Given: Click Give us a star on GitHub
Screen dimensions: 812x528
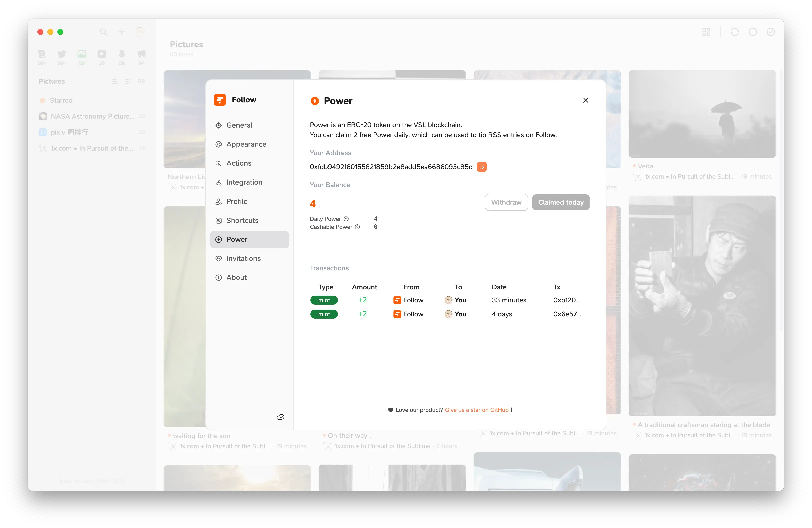Looking at the screenshot, I should click(x=476, y=410).
